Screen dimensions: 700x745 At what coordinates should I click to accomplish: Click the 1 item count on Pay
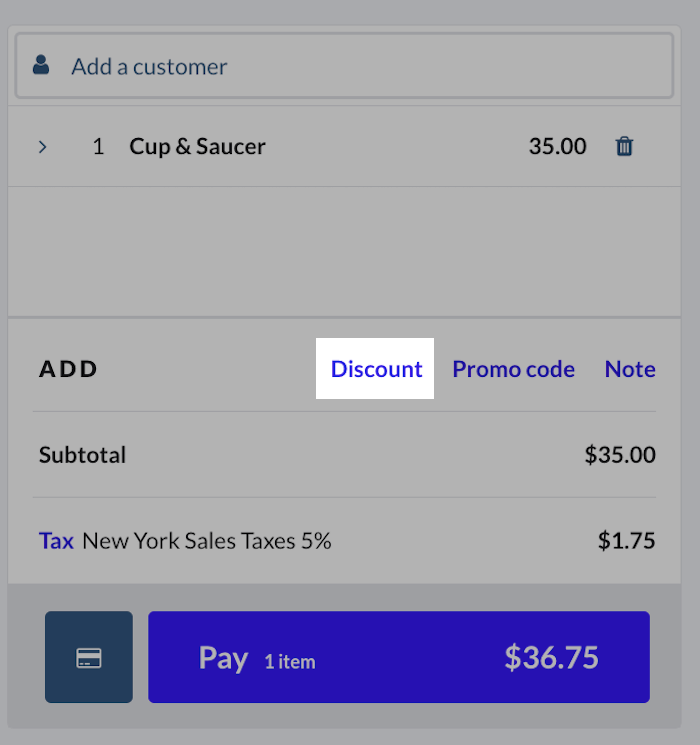289,661
